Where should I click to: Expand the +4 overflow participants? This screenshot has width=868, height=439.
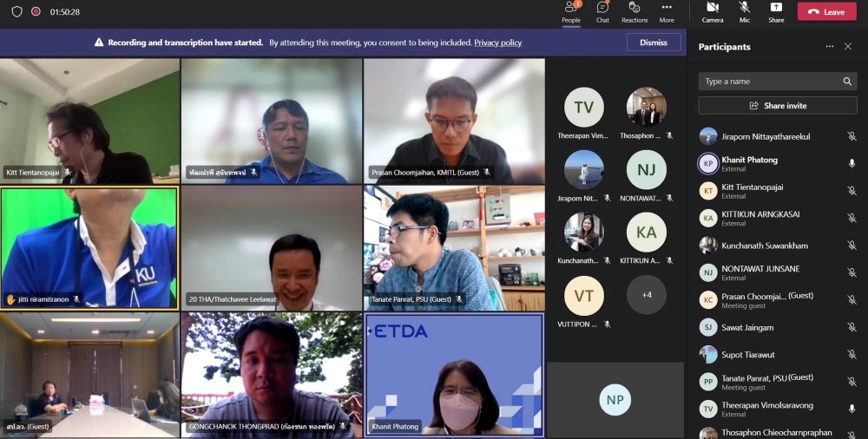pos(647,295)
